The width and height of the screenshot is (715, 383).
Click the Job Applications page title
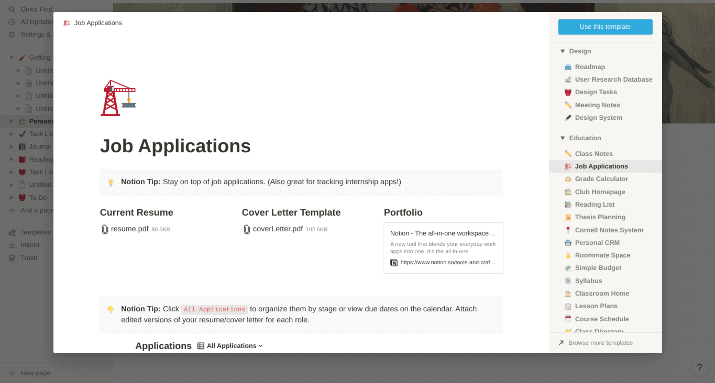(x=175, y=146)
